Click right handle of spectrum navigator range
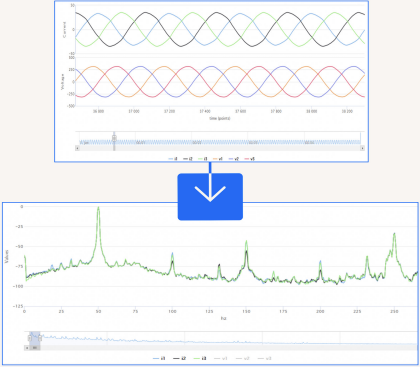420x367 pixels. [40, 338]
